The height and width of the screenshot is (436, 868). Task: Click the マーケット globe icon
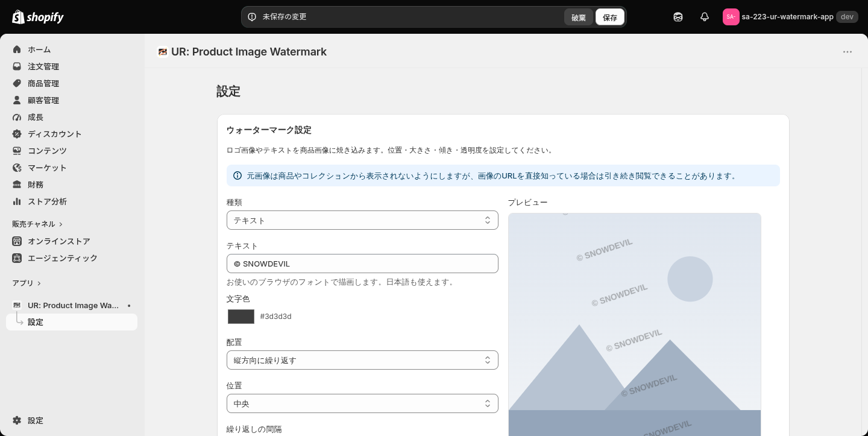pyautogui.click(x=17, y=168)
